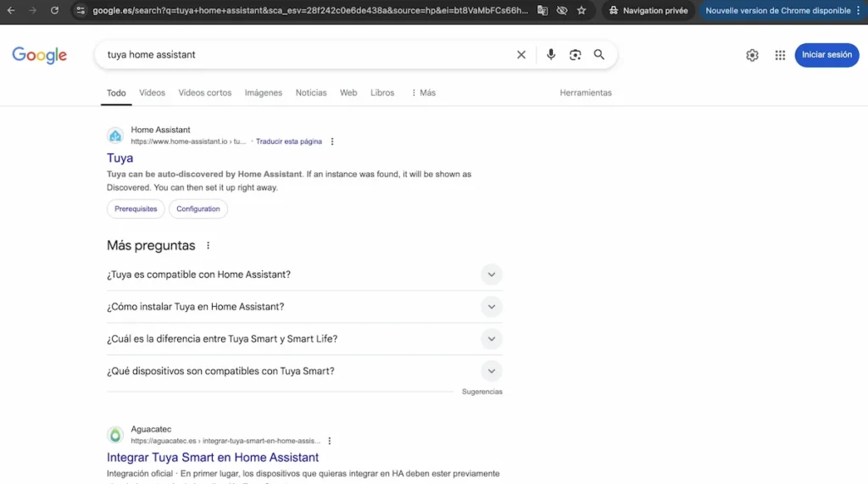This screenshot has height=484, width=868.
Task: Open the Imágenes tab
Action: click(264, 93)
